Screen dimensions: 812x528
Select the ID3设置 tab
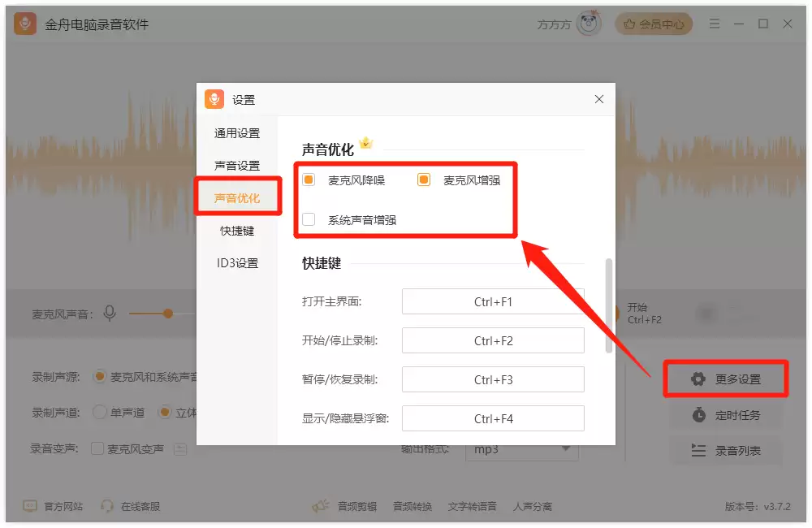(237, 263)
